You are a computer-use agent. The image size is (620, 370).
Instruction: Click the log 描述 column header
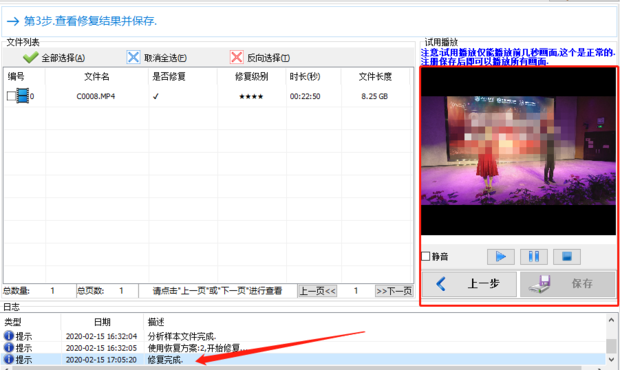(156, 322)
